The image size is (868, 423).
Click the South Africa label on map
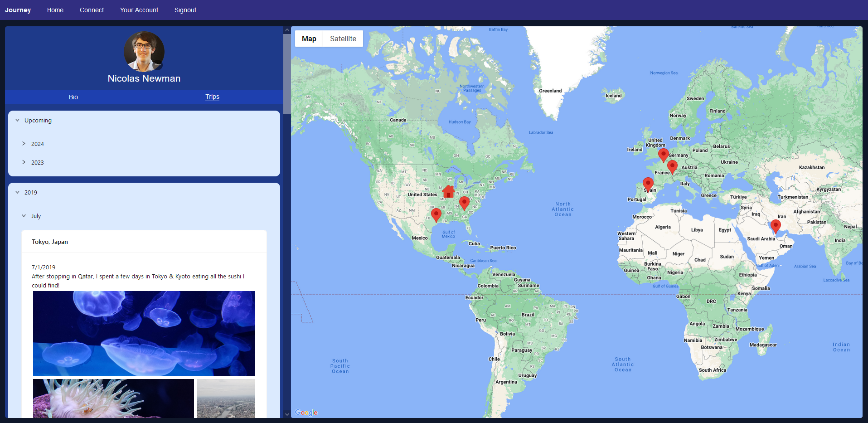tap(713, 370)
